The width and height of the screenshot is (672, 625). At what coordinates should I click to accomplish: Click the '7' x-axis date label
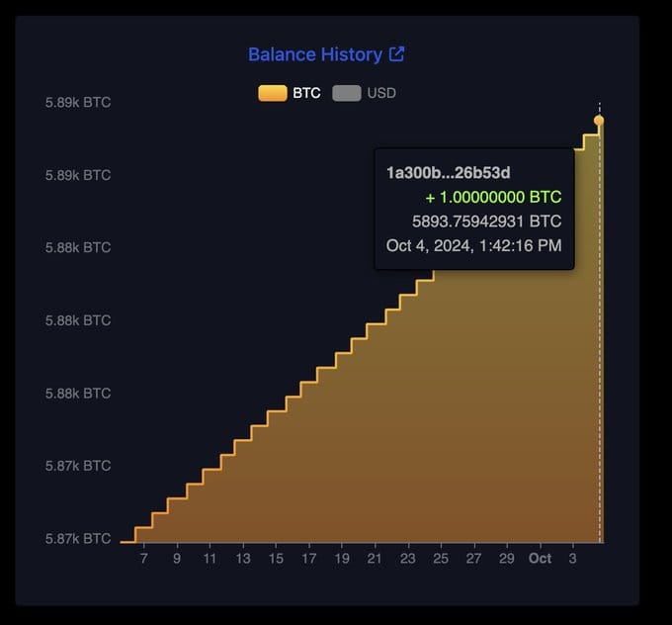(144, 558)
